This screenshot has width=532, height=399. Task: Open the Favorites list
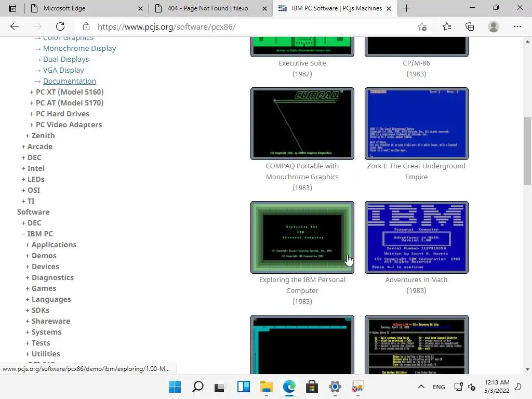[x=446, y=26]
